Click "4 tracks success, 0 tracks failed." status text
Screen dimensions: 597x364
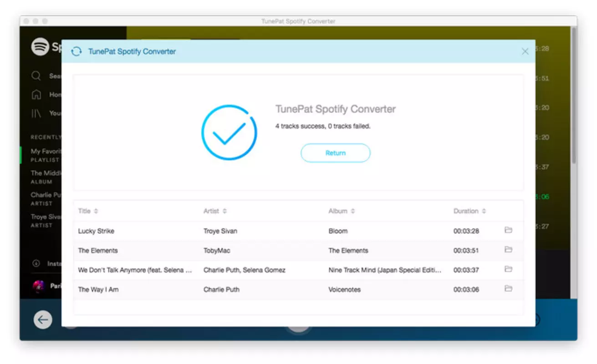pyautogui.click(x=323, y=126)
